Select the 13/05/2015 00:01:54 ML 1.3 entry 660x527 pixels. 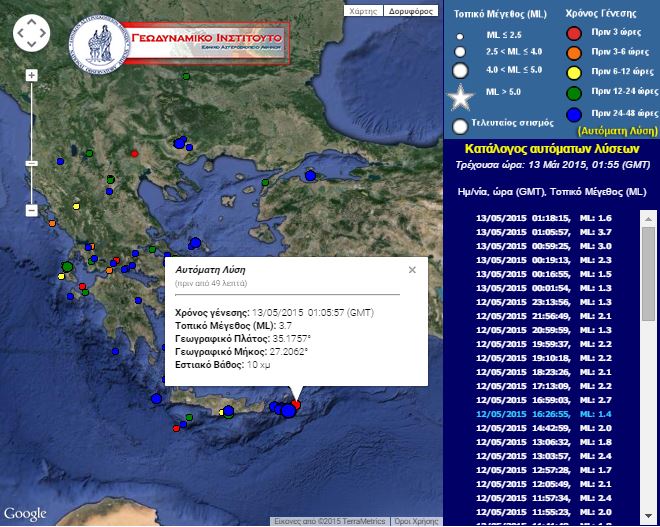543,288
